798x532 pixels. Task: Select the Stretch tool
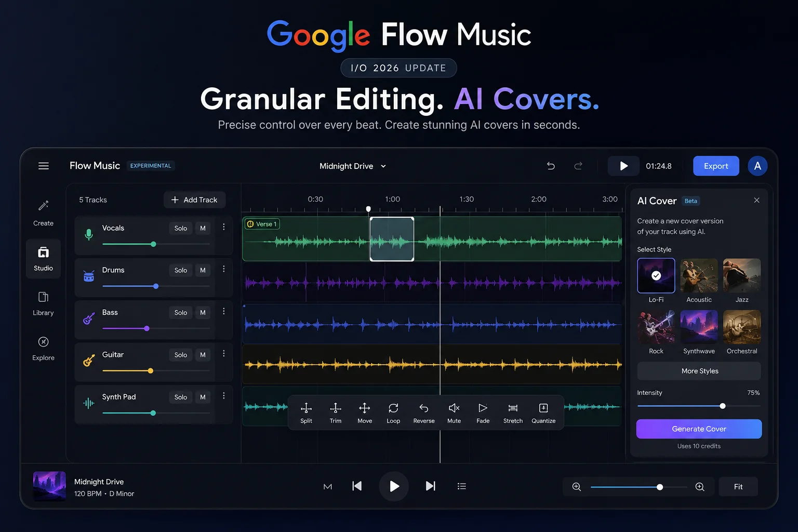(513, 413)
